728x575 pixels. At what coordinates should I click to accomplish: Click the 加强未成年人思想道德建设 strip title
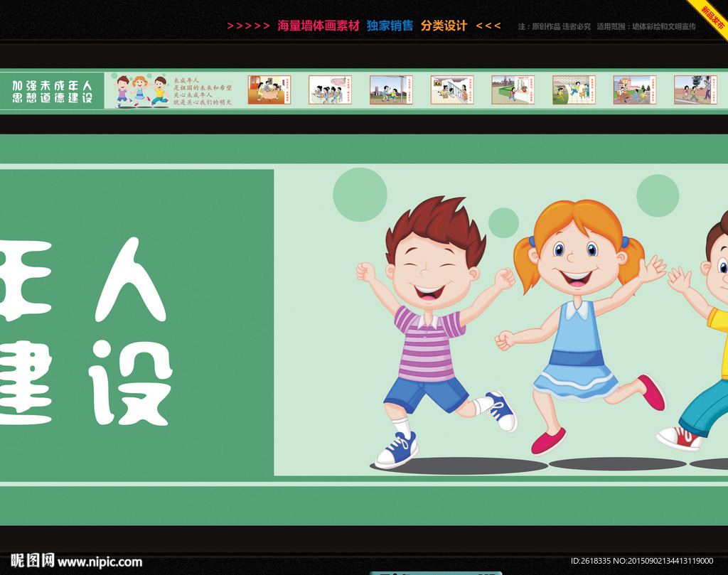[52, 92]
